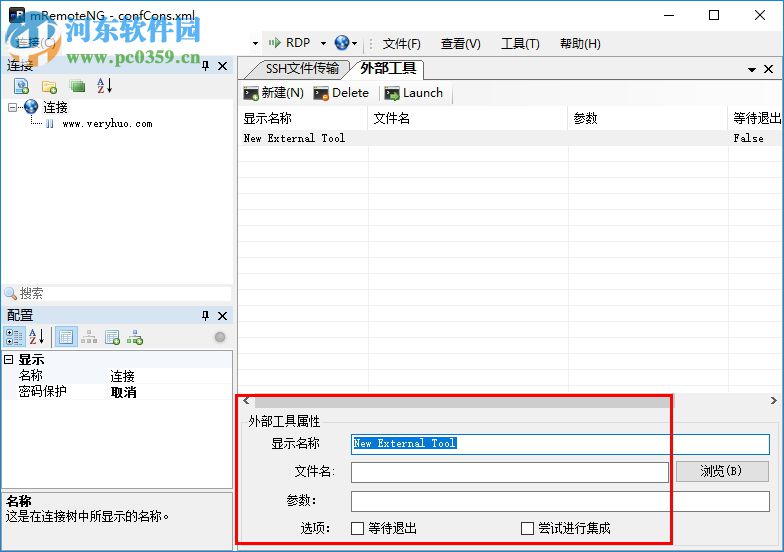Click the new folder icon in the connection panel
Viewport: 784px width, 552px height.
[x=49, y=86]
